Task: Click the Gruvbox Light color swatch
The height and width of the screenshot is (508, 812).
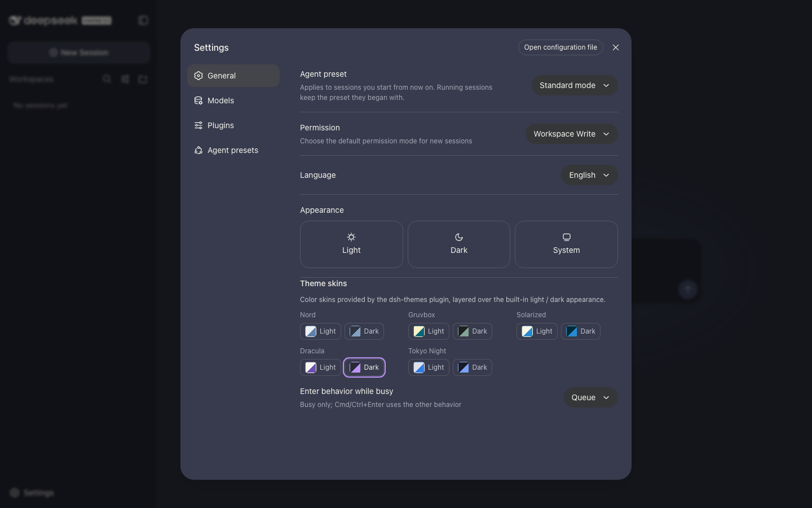Action: (419, 331)
